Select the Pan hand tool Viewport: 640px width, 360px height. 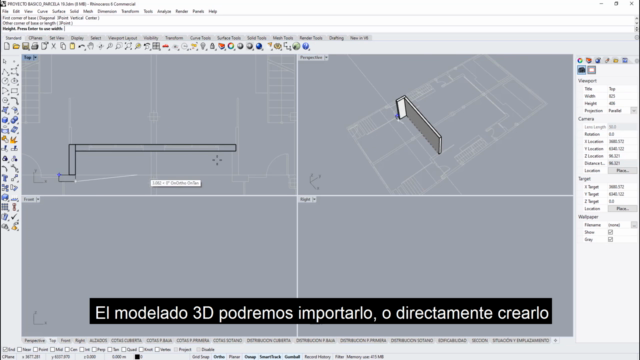(x=91, y=47)
